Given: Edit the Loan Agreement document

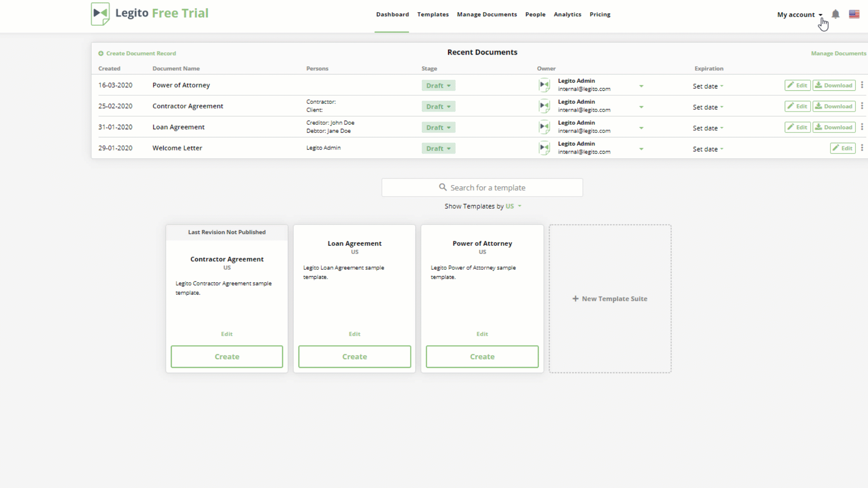Looking at the screenshot, I should [x=797, y=127].
